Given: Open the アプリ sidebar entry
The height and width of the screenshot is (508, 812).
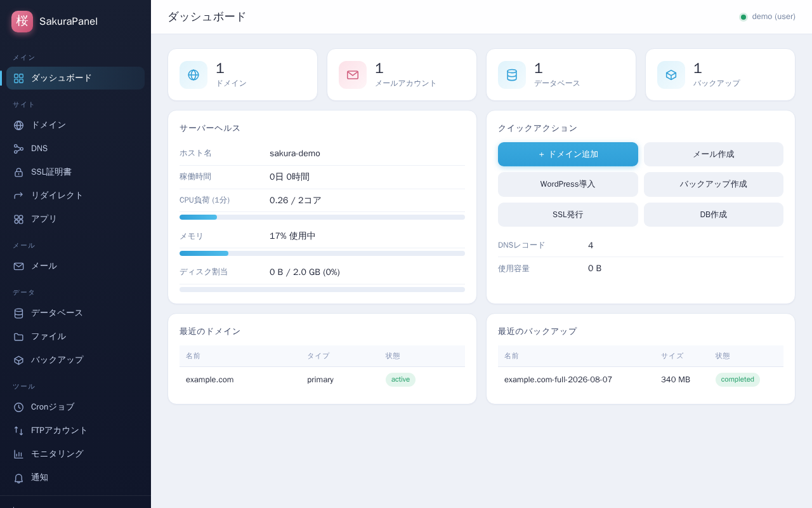Looking at the screenshot, I should [75, 219].
